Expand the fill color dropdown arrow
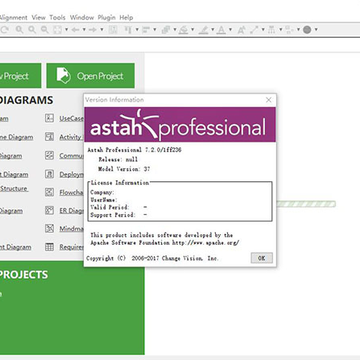 (x=192, y=30)
